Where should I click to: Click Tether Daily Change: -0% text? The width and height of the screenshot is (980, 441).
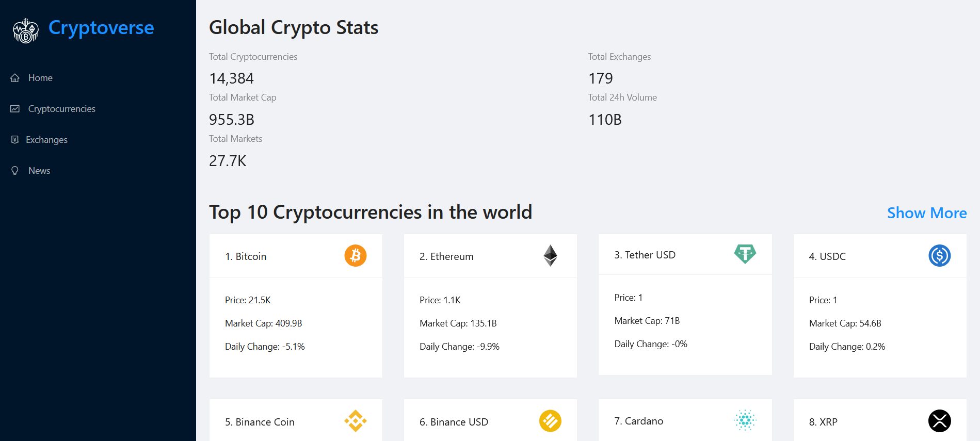coord(651,344)
